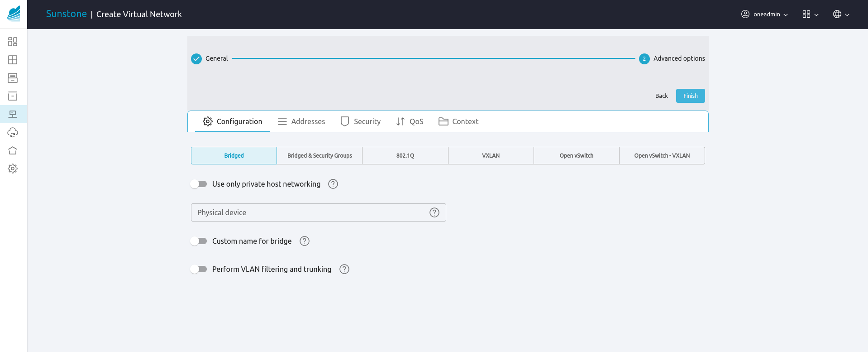Enable Perform VLAN filtering and trunking
This screenshot has width=868, height=352.
click(x=199, y=269)
